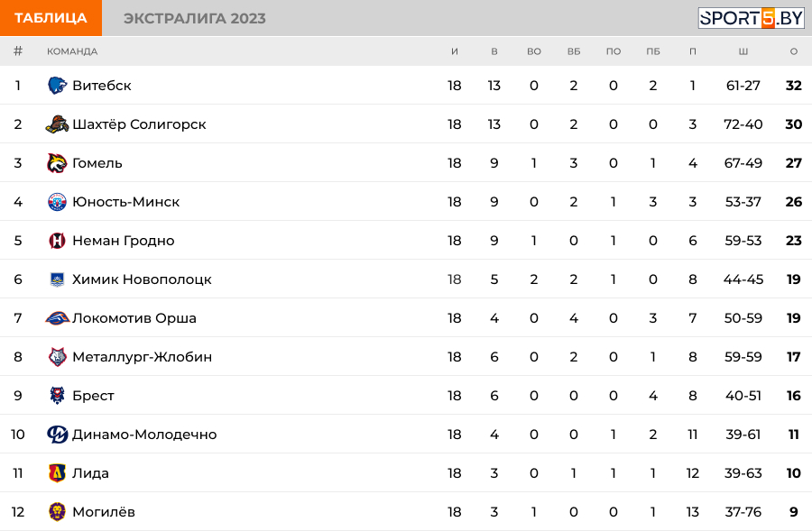Click the Брест team logo

[x=57, y=396]
